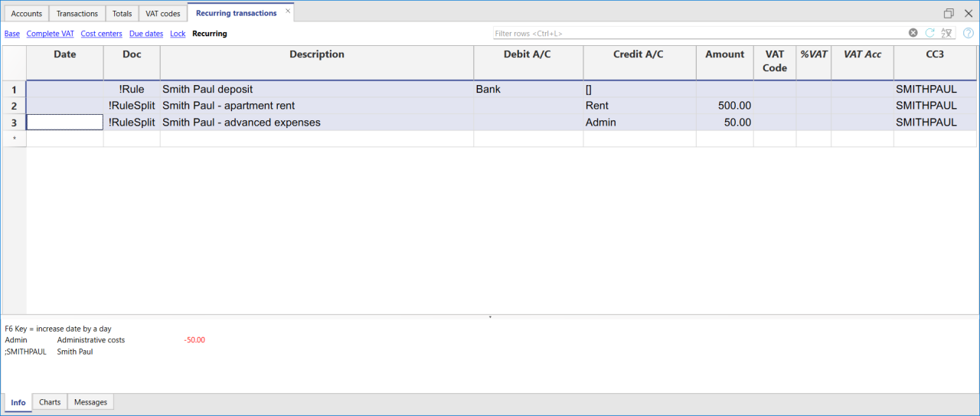Image resolution: width=980 pixels, height=416 pixels.
Task: Click the refresh filter icon
Action: 929,33
